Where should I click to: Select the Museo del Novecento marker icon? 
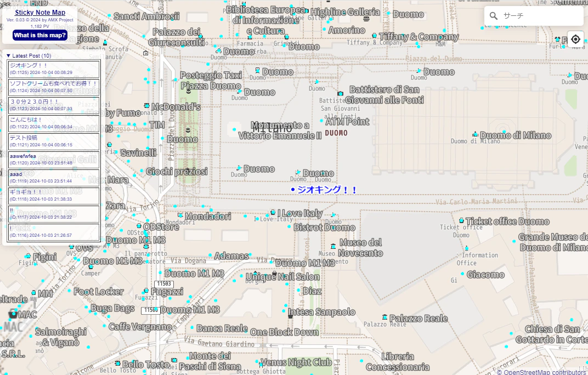[333, 246]
